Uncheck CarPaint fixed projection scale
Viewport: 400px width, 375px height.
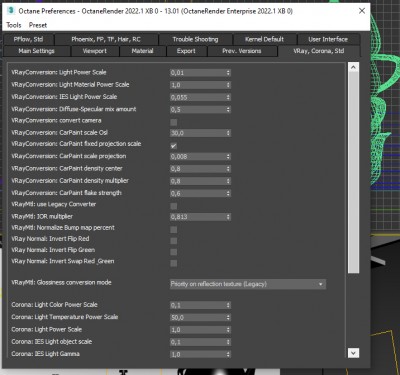[x=174, y=146]
